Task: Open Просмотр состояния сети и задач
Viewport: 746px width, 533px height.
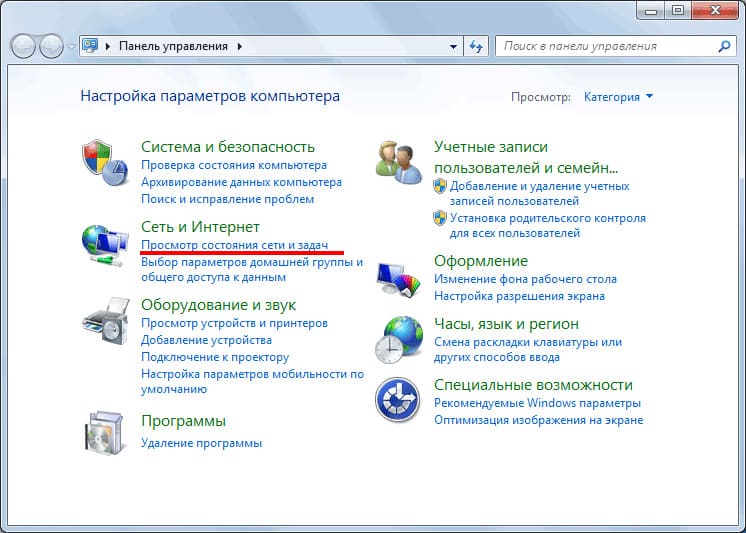Action: (x=235, y=245)
